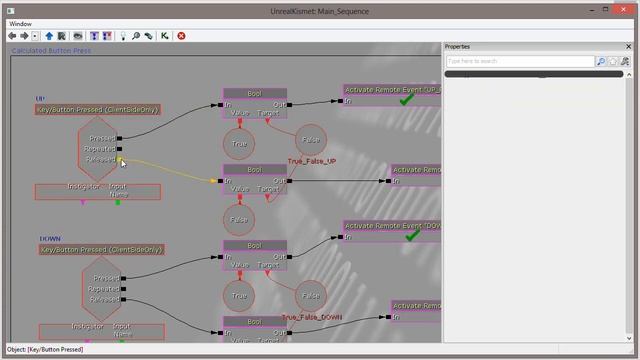
Task: Select the Bool node wired from DOWN Pressed
Action: (x=255, y=245)
